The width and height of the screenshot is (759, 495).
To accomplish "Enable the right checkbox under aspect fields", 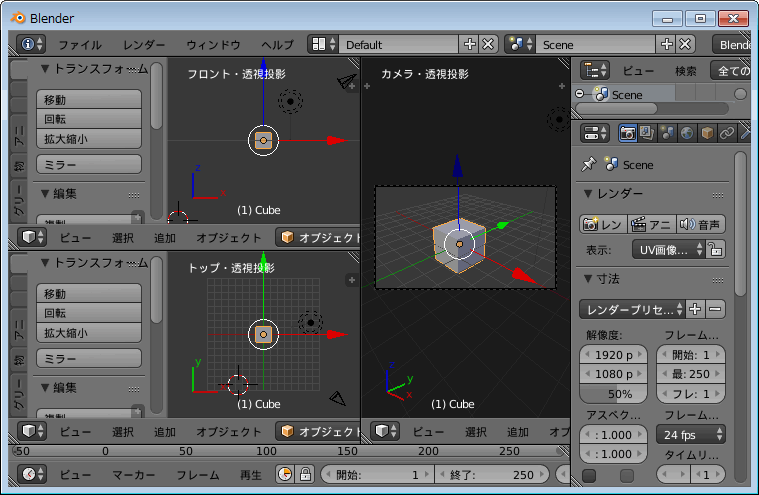I will click(x=627, y=476).
